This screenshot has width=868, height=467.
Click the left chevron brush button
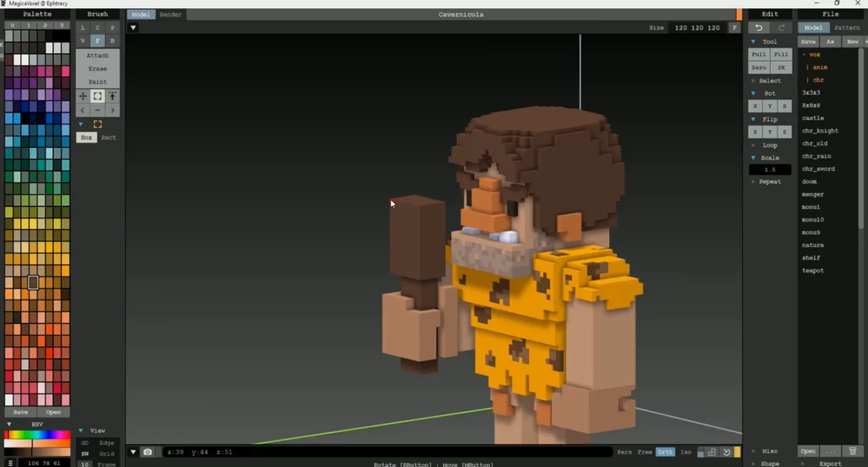coord(83,110)
